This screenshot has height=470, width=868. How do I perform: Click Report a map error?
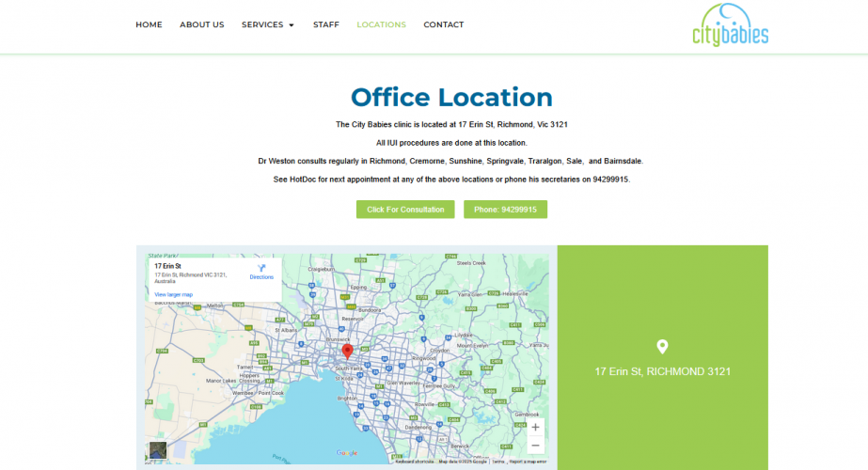click(529, 462)
